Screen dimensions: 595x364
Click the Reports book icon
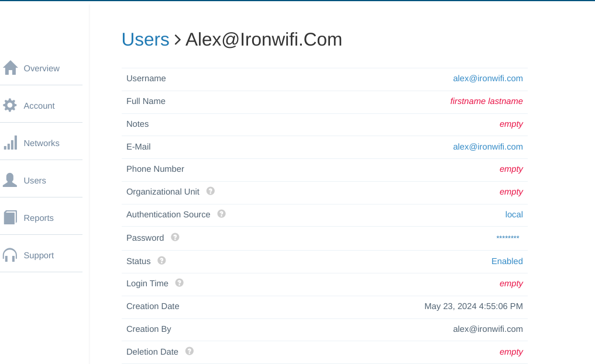(10, 217)
